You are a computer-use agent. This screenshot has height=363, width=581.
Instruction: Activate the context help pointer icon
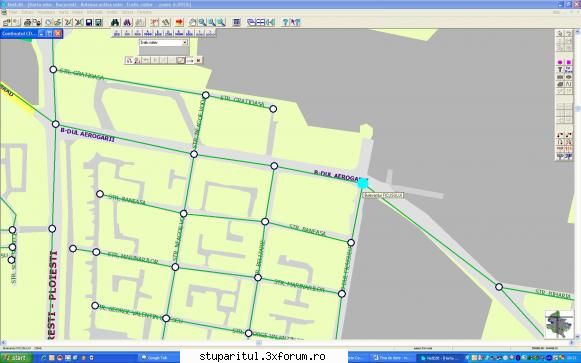point(295,22)
